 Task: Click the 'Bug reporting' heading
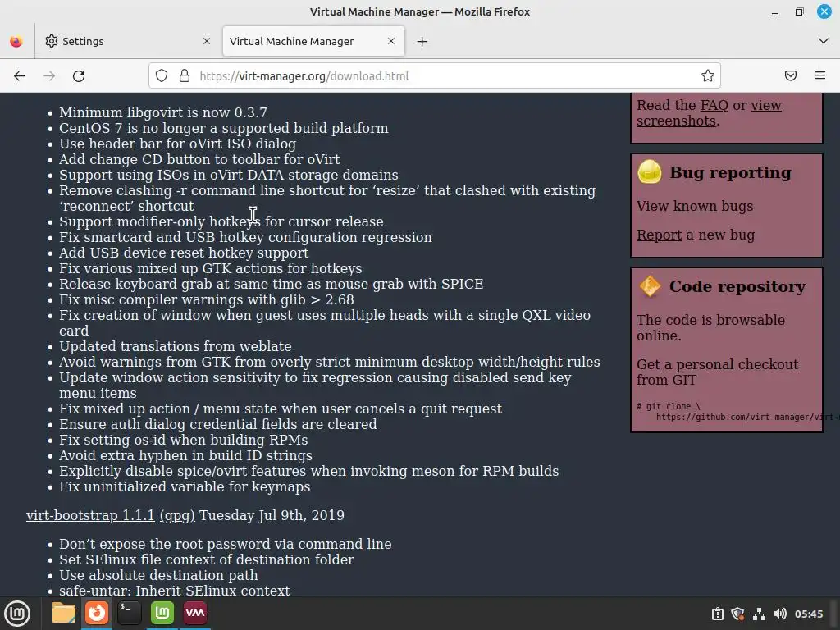tap(730, 172)
